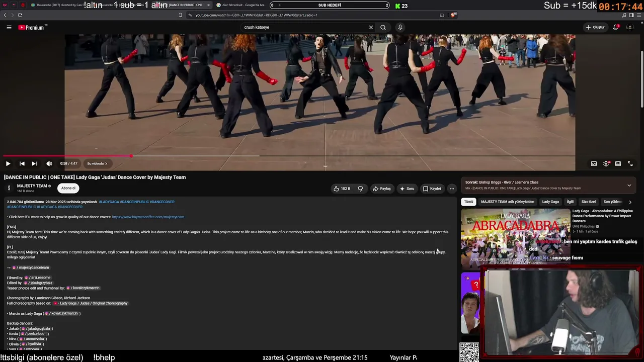Mute the video volume speaker icon

point(49,163)
